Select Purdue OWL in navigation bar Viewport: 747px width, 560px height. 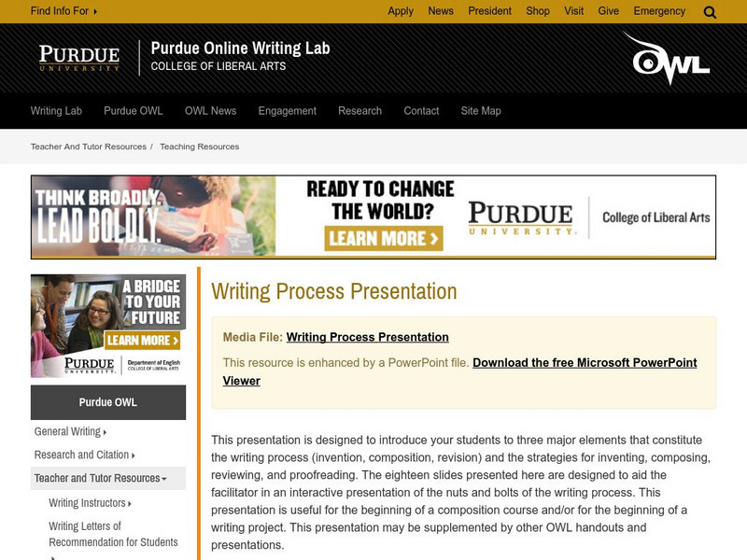134,111
